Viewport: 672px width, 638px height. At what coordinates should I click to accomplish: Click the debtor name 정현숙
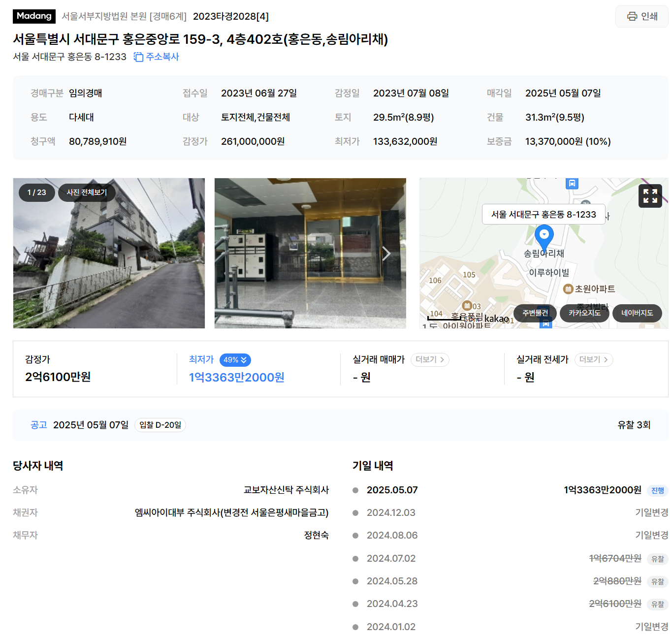316,535
